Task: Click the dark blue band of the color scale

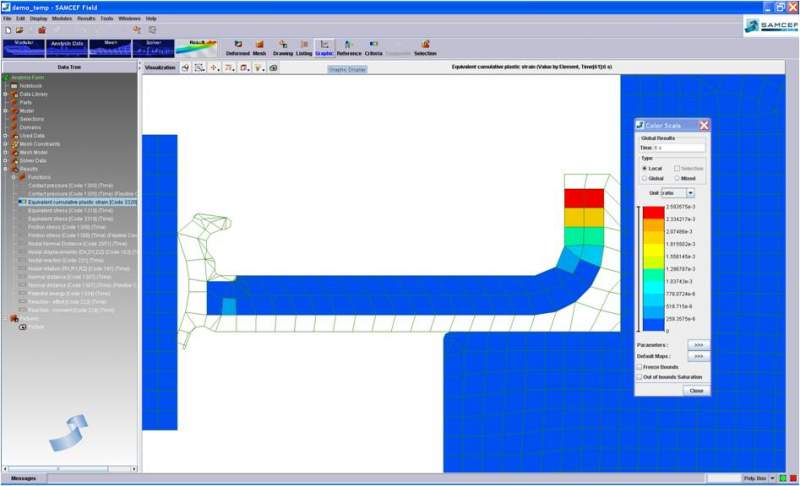Action: tap(654, 325)
